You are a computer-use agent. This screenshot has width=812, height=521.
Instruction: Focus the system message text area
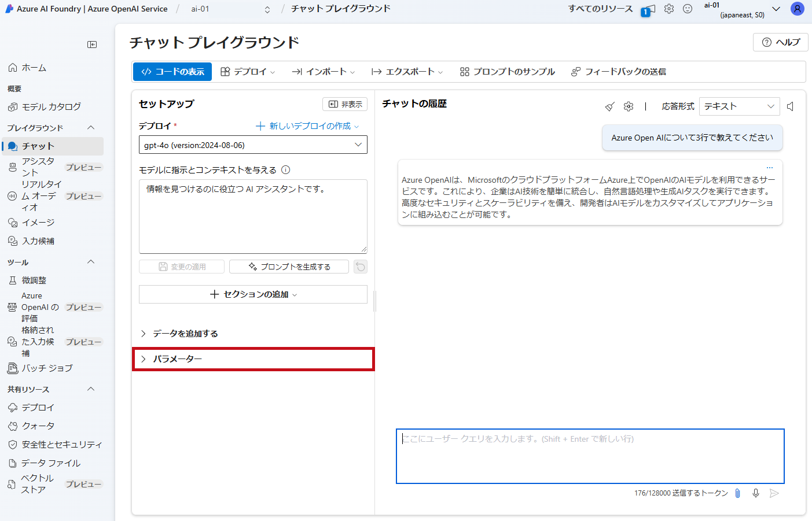coord(253,216)
